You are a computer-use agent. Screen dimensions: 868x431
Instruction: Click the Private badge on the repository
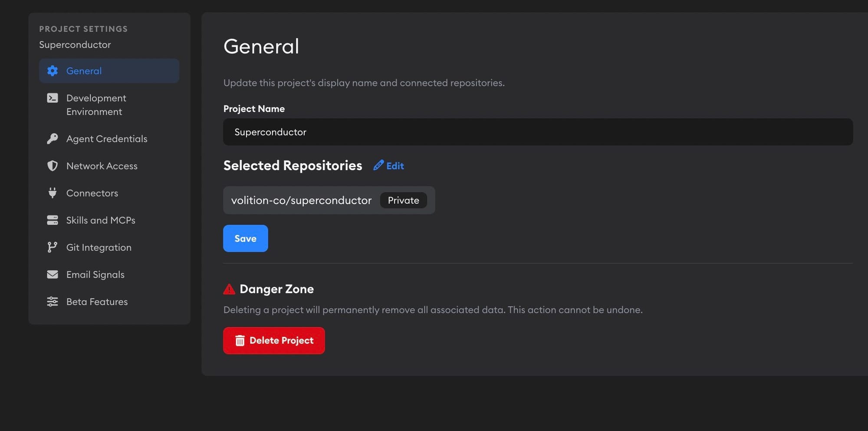click(x=404, y=200)
